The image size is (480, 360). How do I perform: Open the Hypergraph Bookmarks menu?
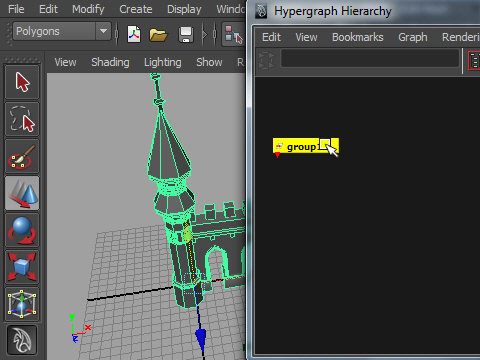[358, 37]
